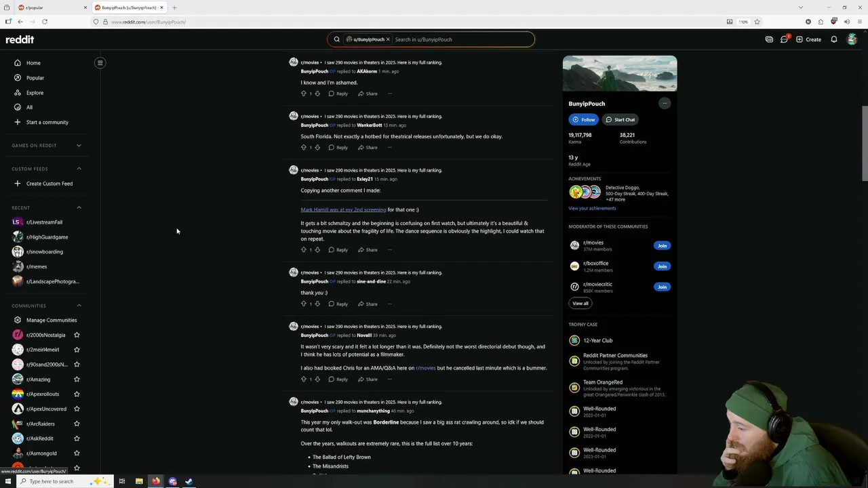Open the View your achievements link
The height and width of the screenshot is (488, 868).
[x=592, y=209]
